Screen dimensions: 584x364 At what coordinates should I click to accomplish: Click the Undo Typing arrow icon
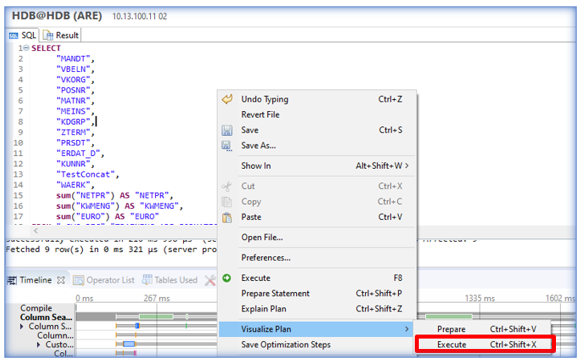[x=227, y=99]
